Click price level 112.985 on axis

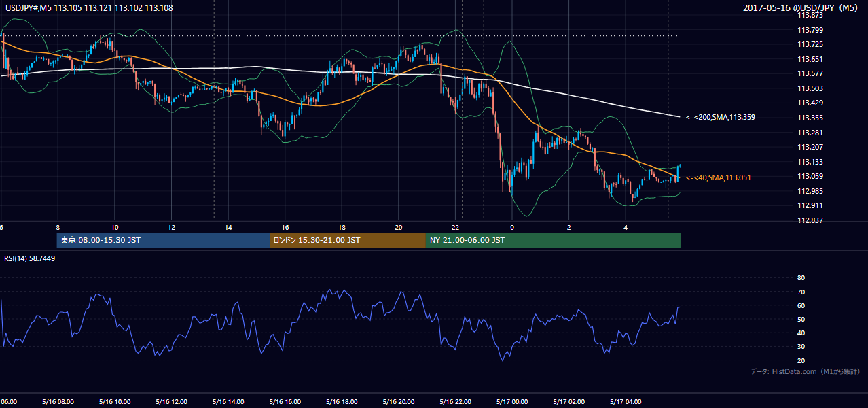(810, 191)
